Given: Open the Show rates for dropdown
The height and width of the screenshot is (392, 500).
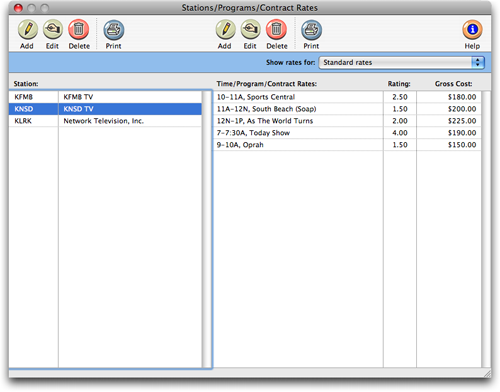Looking at the screenshot, I should [x=401, y=63].
